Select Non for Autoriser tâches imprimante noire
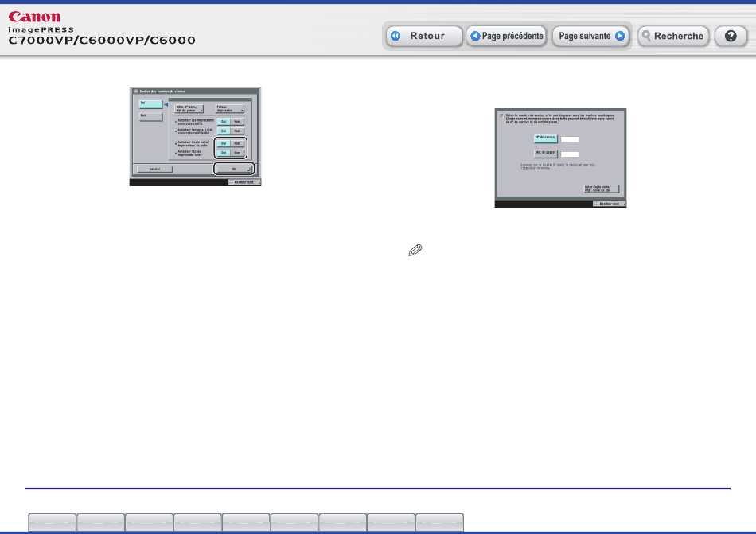 coord(237,153)
